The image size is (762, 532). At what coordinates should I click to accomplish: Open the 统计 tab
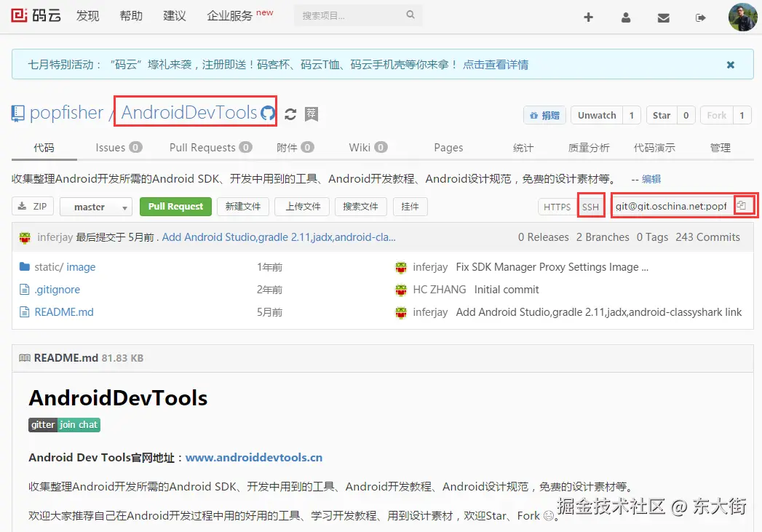(x=523, y=148)
